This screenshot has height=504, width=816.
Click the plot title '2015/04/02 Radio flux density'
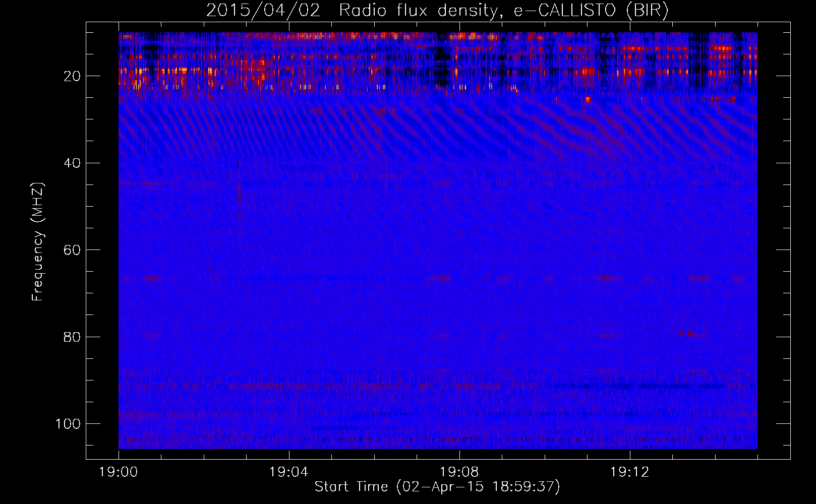point(437,10)
